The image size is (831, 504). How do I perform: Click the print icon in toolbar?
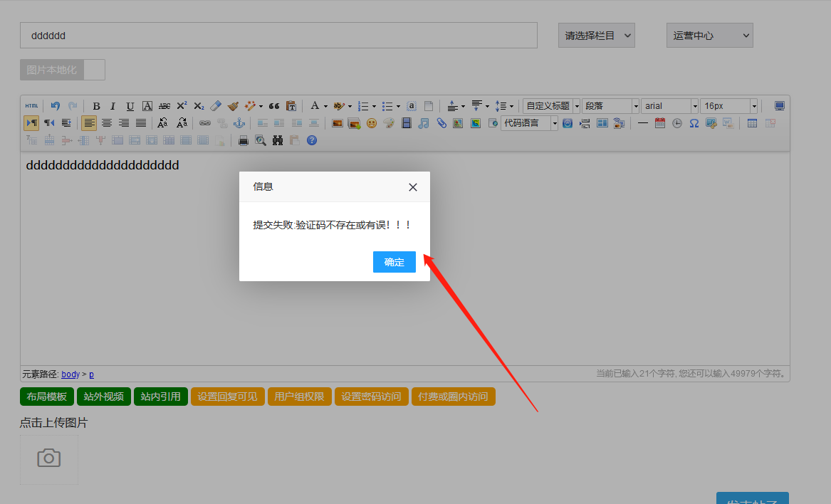pos(244,140)
